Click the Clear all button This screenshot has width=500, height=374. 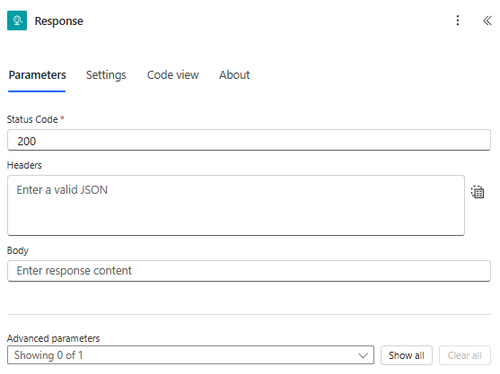[465, 355]
